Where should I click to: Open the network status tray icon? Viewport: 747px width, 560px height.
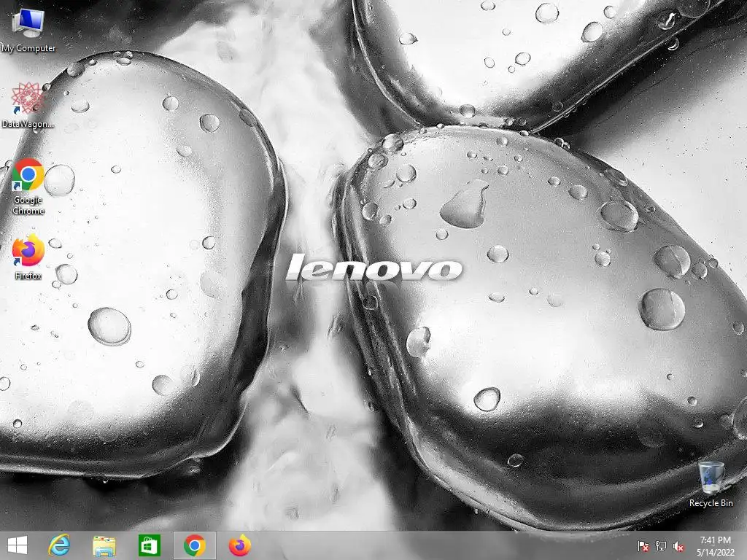(661, 546)
